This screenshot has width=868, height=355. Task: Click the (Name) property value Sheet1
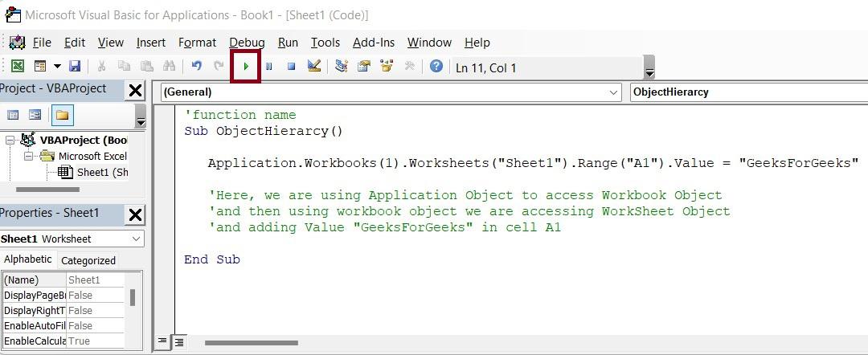point(95,280)
